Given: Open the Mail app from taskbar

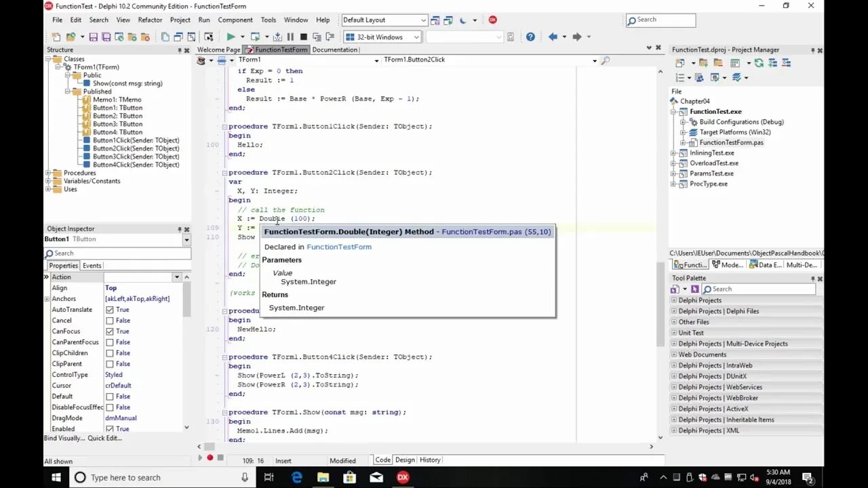Looking at the screenshot, I should (x=376, y=477).
